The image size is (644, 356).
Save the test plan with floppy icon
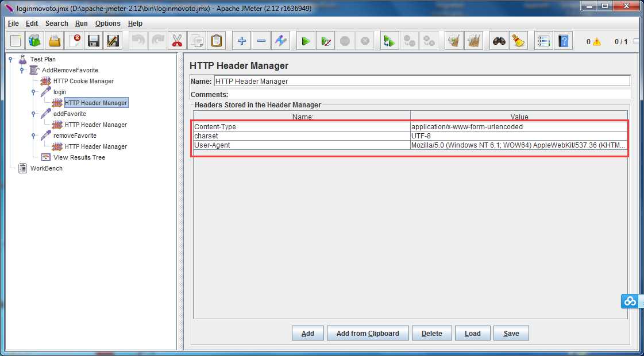[x=94, y=41]
